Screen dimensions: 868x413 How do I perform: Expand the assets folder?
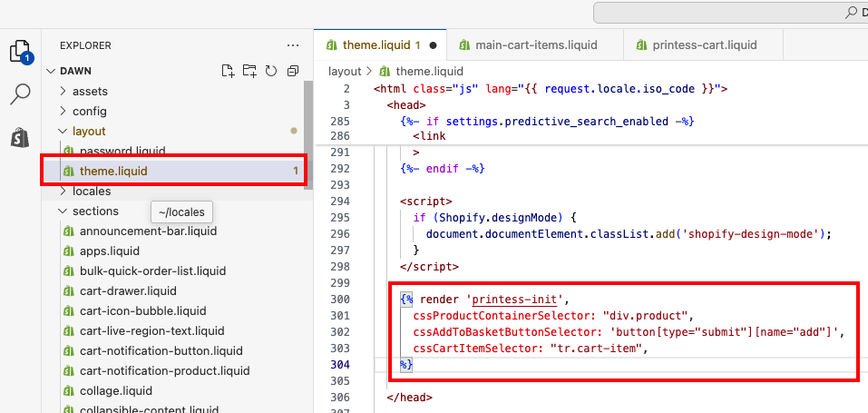pos(90,91)
